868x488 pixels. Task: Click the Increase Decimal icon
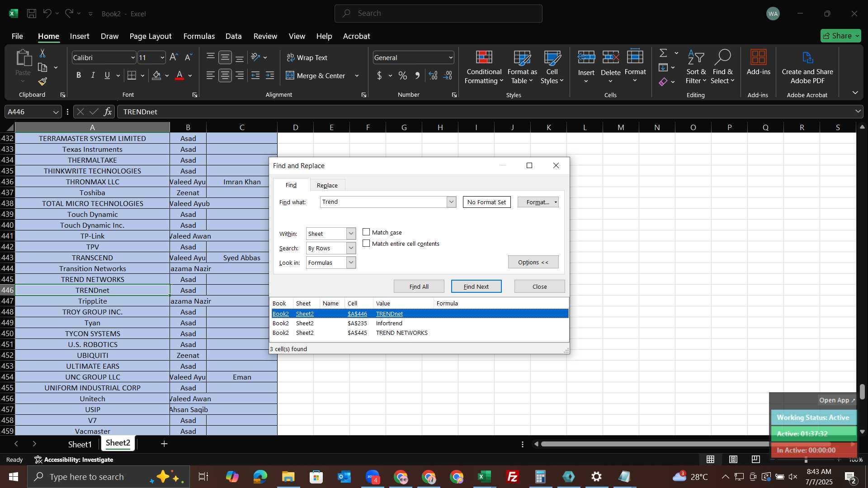click(x=433, y=75)
